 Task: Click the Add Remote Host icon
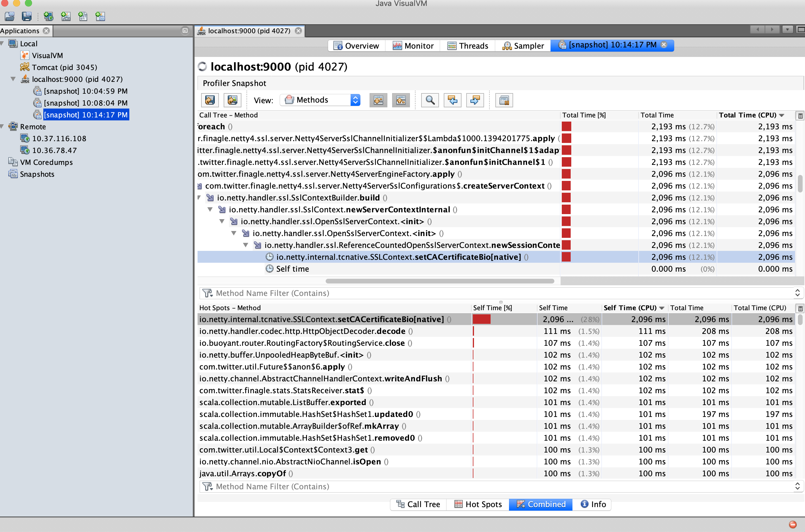click(x=49, y=16)
